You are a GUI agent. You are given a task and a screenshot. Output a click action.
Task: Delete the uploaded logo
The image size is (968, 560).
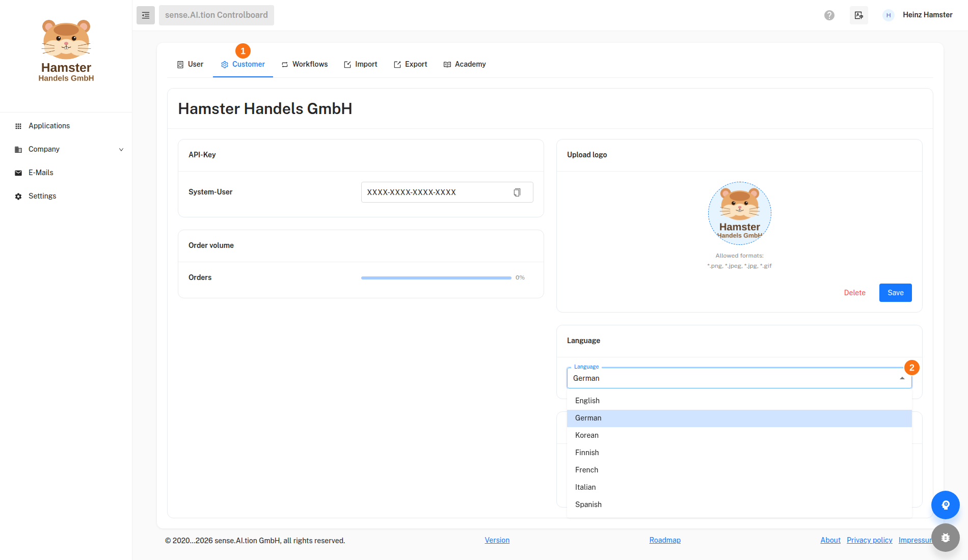pyautogui.click(x=854, y=293)
